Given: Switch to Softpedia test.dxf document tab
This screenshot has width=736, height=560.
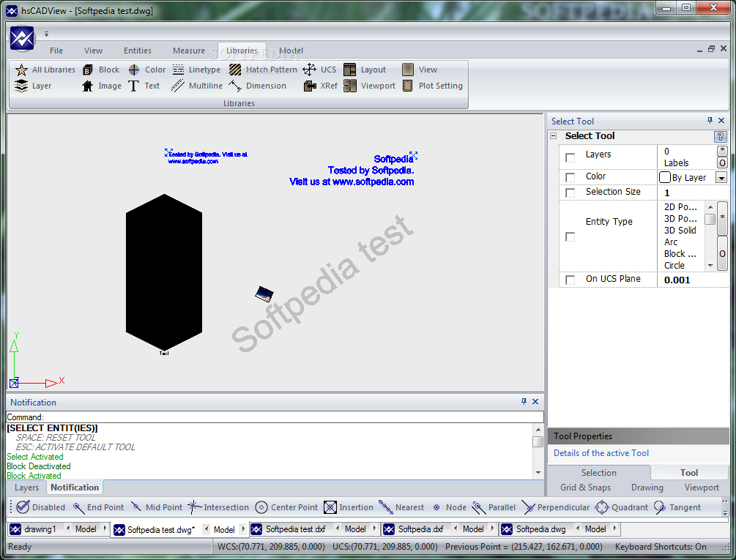Looking at the screenshot, I should (x=295, y=529).
